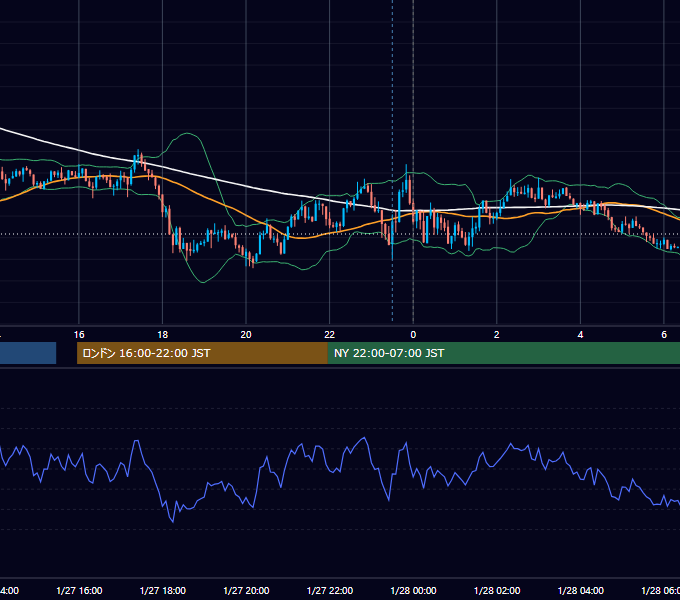Click the blue session bar left of ロンドン

[28, 353]
